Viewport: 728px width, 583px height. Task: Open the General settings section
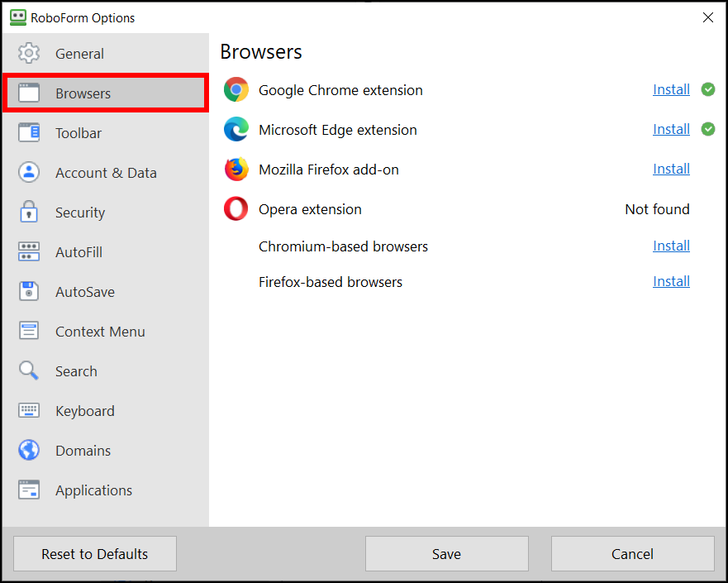pos(79,53)
